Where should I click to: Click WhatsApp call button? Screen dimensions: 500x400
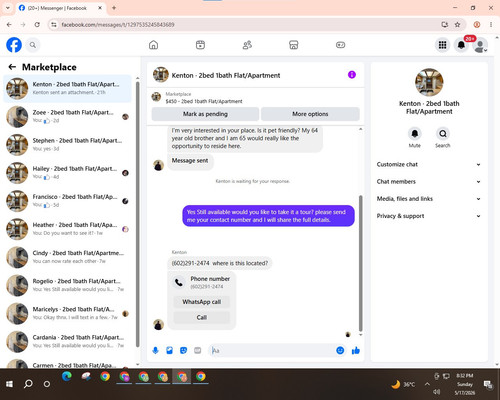tap(202, 302)
